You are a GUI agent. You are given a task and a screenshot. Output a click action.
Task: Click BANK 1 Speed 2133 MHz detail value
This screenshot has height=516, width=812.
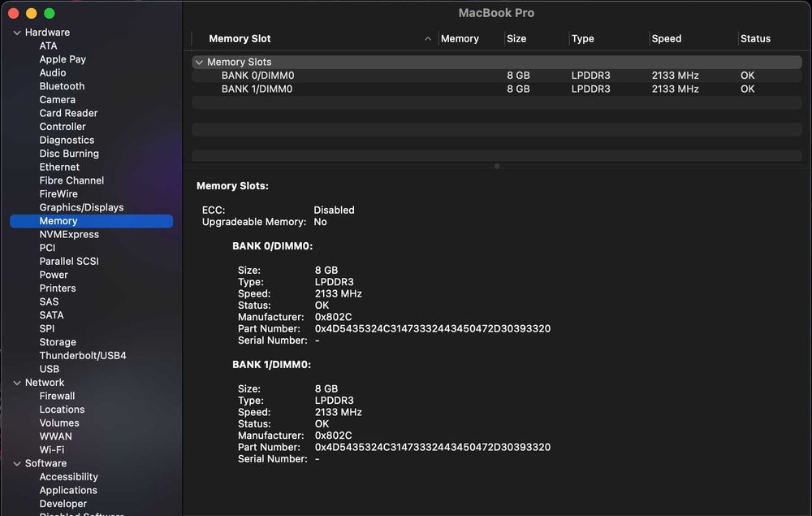pos(338,412)
